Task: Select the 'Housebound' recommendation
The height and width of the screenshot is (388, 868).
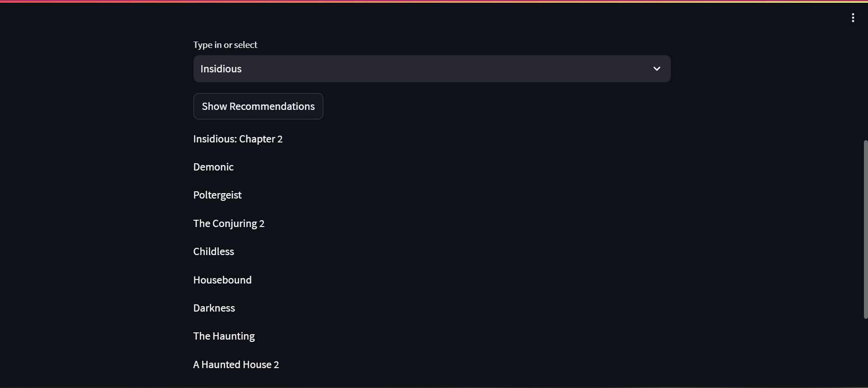Action: [x=222, y=279]
